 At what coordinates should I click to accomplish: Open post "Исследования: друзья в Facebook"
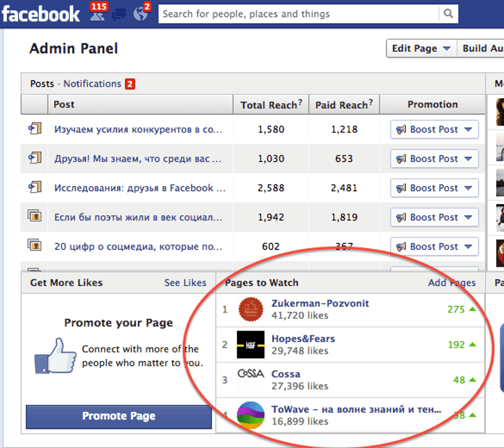pyautogui.click(x=140, y=188)
